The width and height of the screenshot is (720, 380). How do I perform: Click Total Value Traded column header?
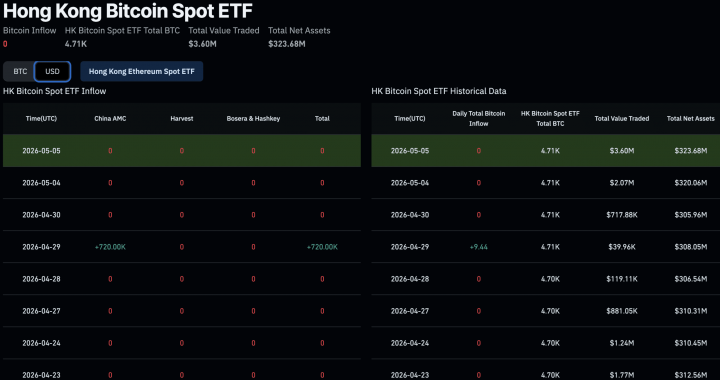(x=622, y=118)
